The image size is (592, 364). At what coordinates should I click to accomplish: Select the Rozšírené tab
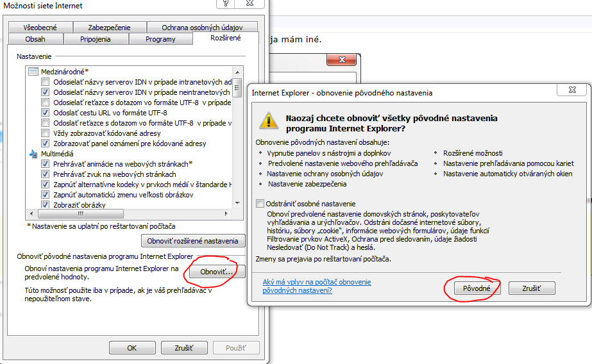pyautogui.click(x=226, y=38)
